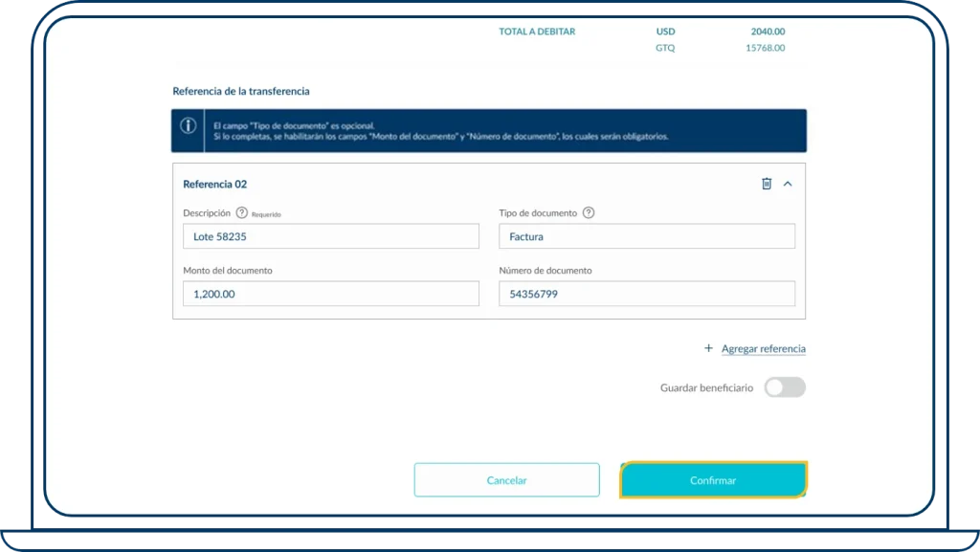Open the Tipo de documento field showing Factura
Screen dimensions: 980x552
pos(646,236)
